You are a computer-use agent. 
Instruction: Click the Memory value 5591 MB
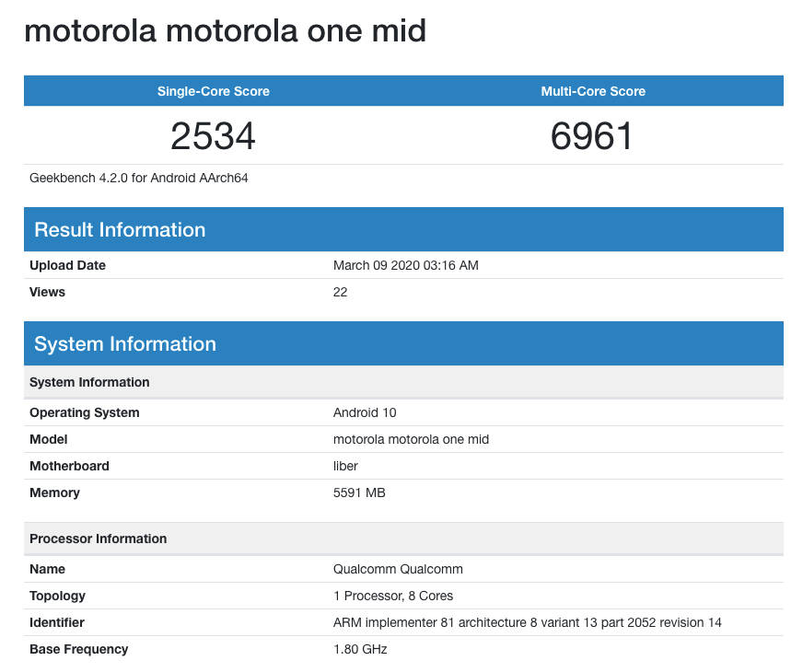(x=359, y=492)
